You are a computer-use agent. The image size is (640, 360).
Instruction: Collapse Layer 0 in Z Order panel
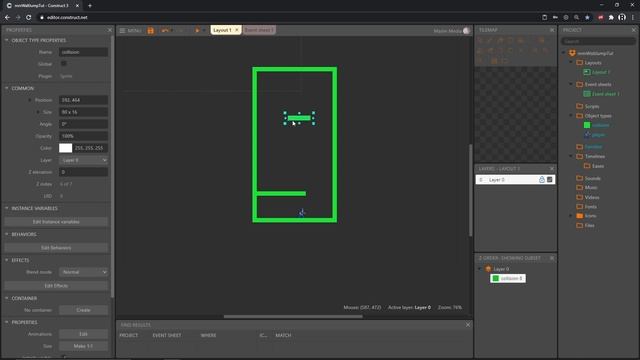[480, 269]
